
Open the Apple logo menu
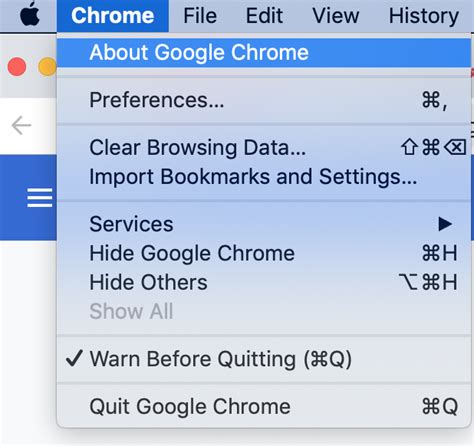point(30,15)
